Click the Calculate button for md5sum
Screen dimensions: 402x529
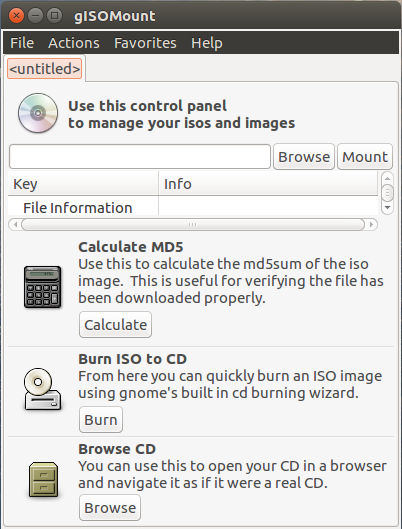[x=115, y=325]
